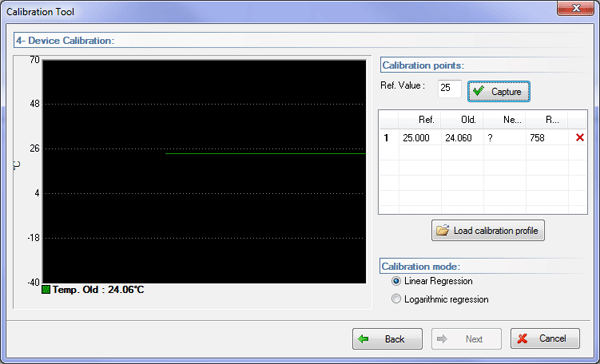Click the green back arrow icon
This screenshot has height=364, width=600.
pos(363,339)
